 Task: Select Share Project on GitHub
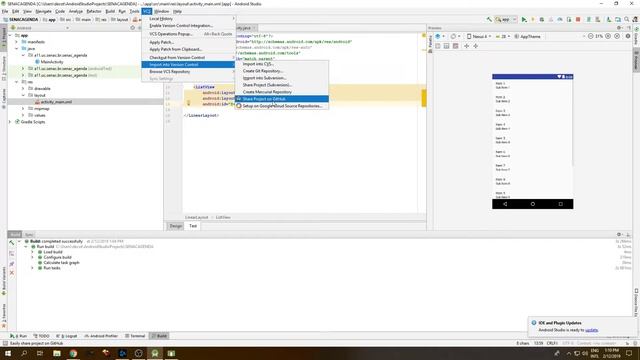click(x=282, y=99)
